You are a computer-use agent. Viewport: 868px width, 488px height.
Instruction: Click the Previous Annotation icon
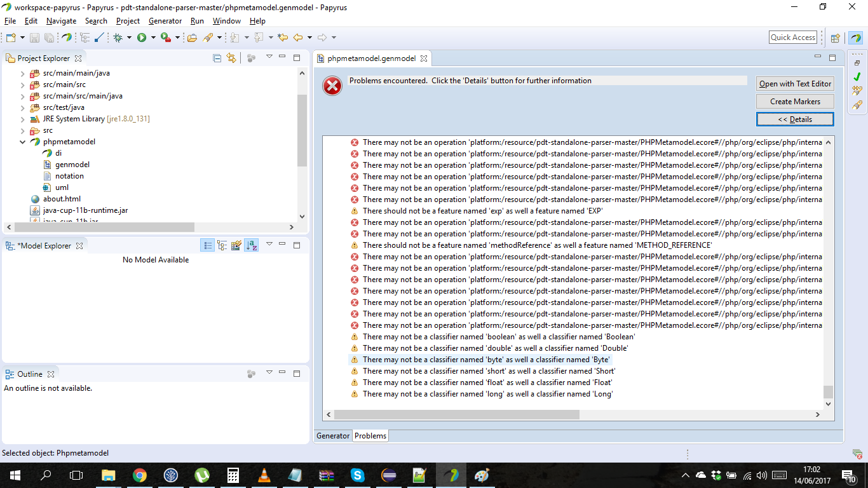click(x=259, y=37)
